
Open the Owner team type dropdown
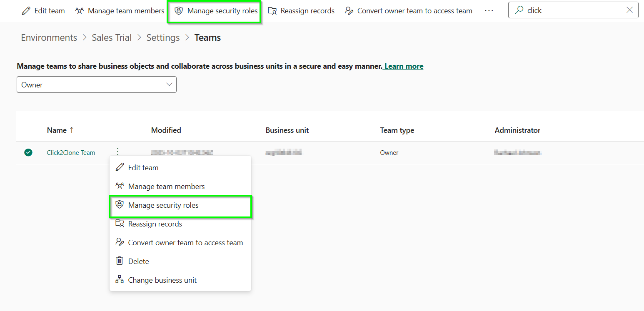[x=97, y=85]
